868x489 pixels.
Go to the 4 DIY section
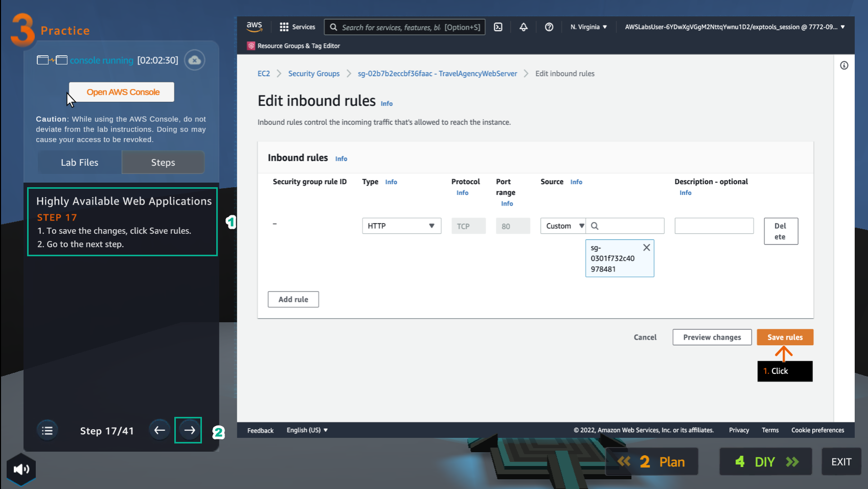(766, 462)
